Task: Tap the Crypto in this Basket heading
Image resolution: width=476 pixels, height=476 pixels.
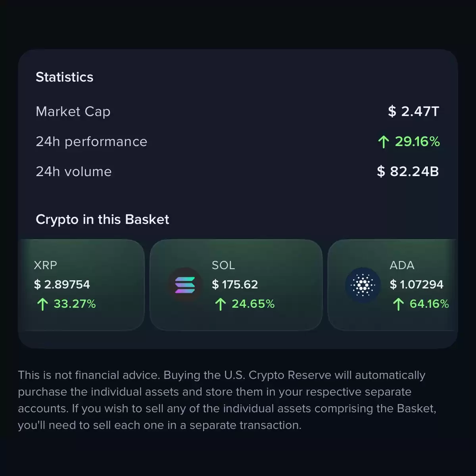Action: click(x=102, y=219)
